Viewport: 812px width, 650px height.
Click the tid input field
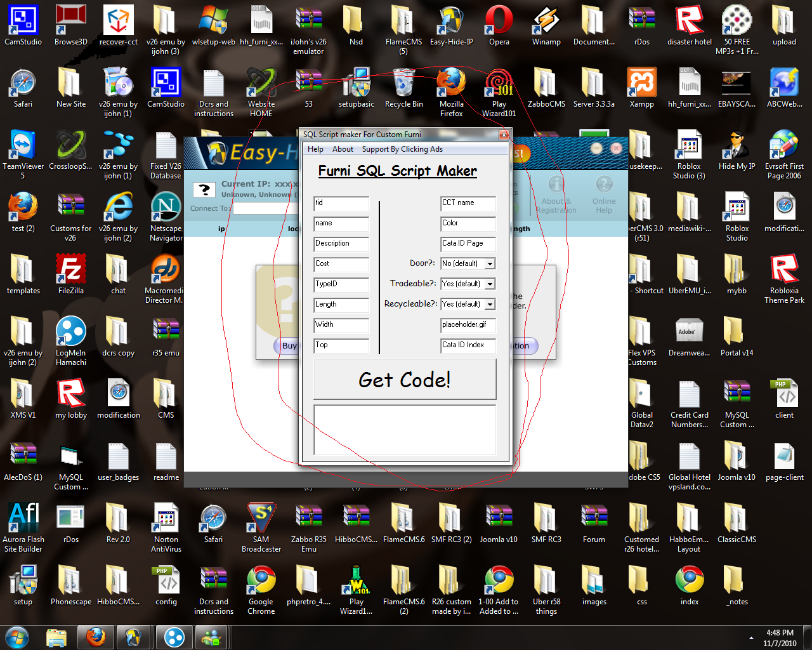pos(341,204)
